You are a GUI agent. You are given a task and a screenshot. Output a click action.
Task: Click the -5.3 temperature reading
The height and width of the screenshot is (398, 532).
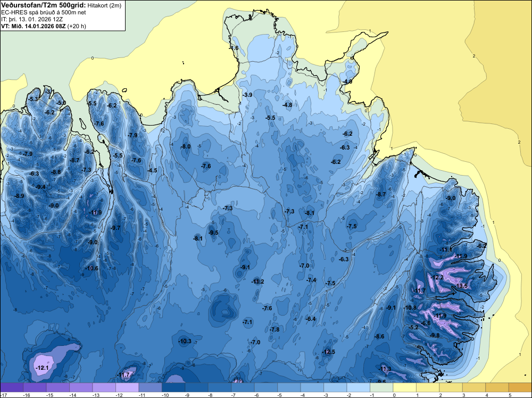(x=33, y=99)
